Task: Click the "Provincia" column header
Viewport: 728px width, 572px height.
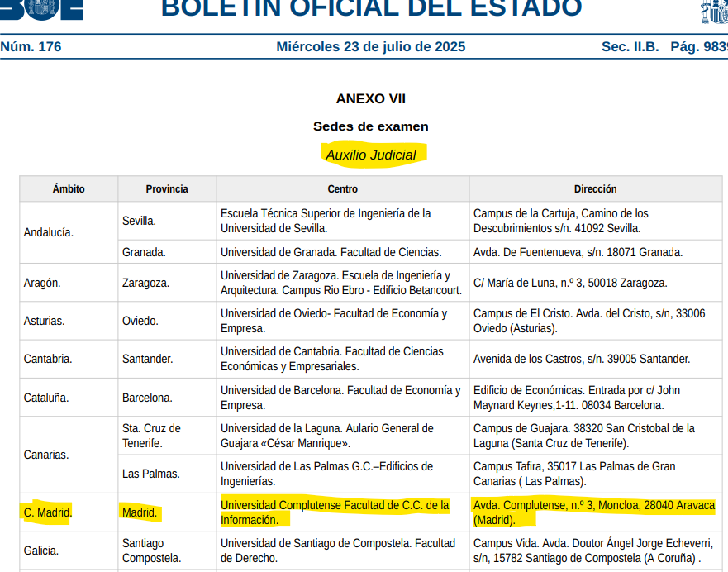Action: [x=167, y=189]
